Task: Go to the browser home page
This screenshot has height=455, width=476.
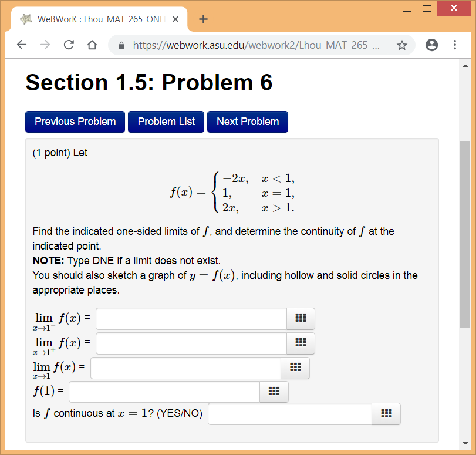Action: (92, 45)
